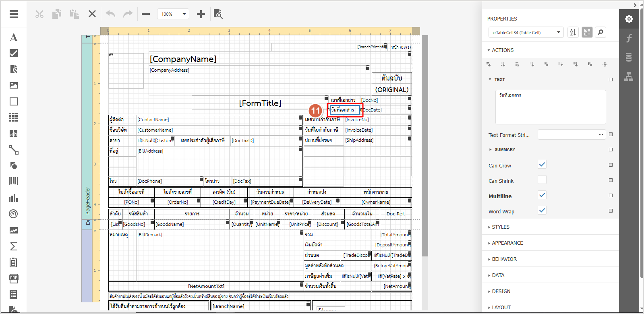Expand the STYLES properties section

tap(501, 227)
